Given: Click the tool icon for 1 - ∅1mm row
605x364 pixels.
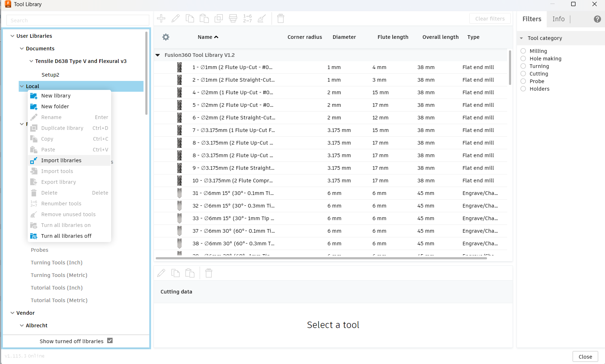Looking at the screenshot, I should (x=179, y=67).
